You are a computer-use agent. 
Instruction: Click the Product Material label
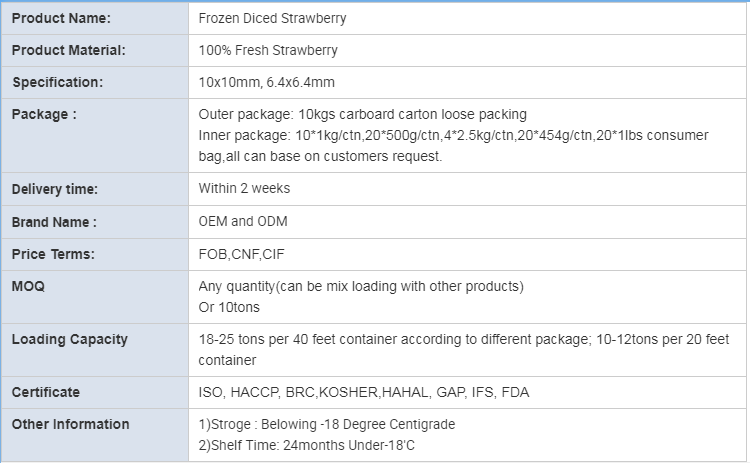68,50
